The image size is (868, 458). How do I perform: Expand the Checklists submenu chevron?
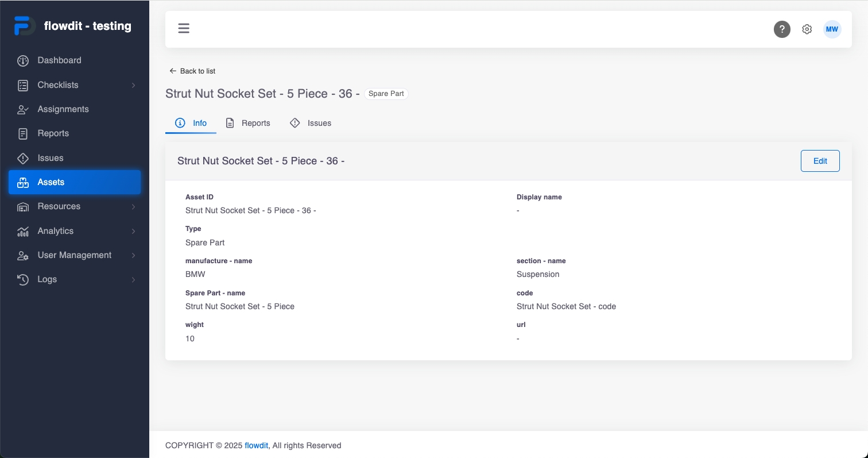tap(133, 85)
